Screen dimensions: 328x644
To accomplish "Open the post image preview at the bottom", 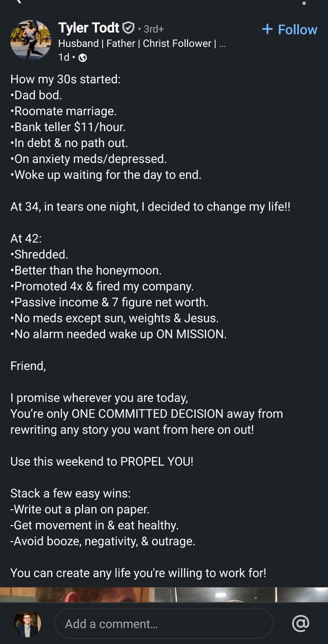I will click(x=164, y=594).
